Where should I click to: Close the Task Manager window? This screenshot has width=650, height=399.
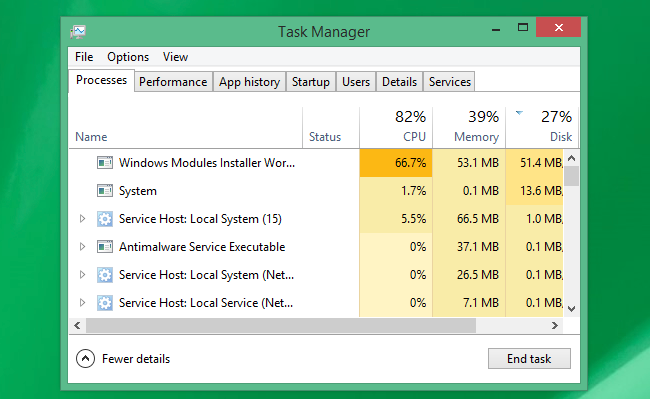click(x=558, y=27)
